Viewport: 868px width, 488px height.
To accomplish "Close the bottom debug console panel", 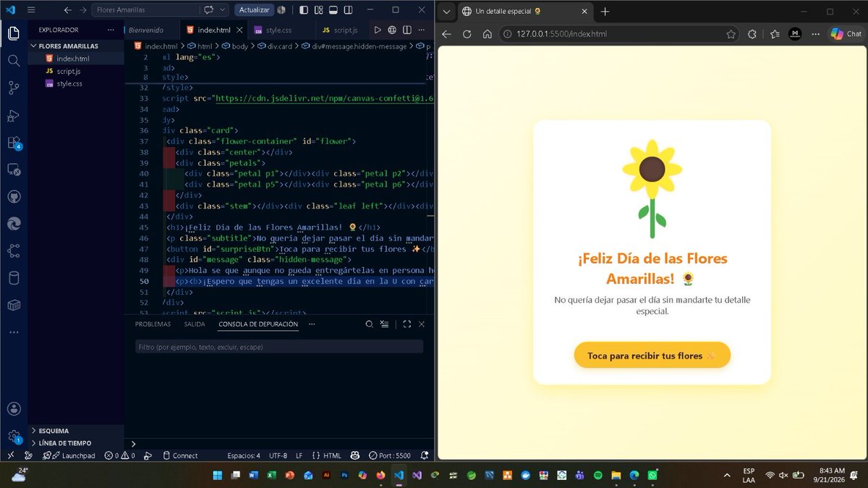I will [422, 324].
